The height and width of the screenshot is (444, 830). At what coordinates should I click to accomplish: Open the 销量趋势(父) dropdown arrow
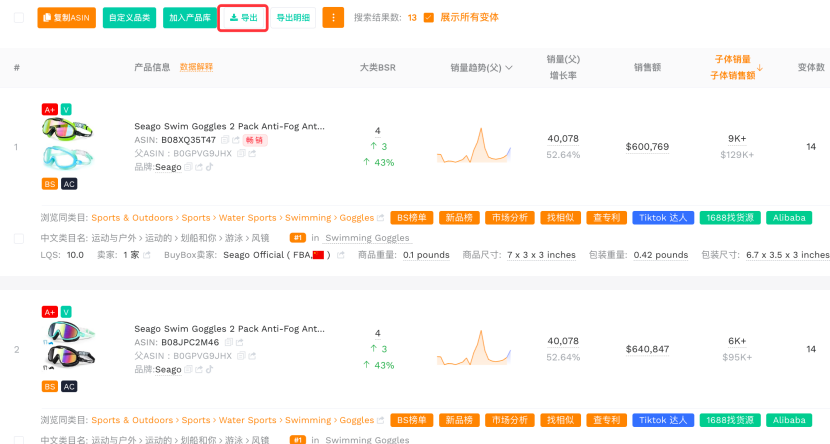click(509, 68)
